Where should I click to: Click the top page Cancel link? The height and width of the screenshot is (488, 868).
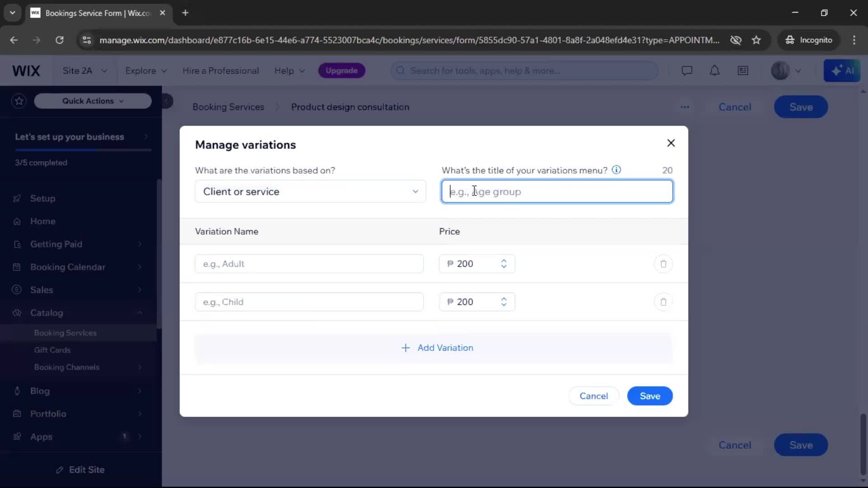[x=735, y=107]
